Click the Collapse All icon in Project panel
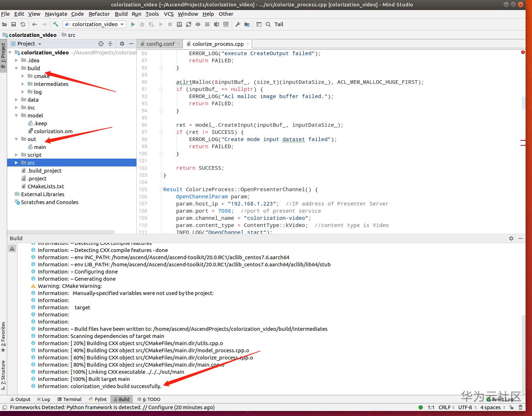Image resolution: width=532 pixels, height=416 pixels. 110,44
